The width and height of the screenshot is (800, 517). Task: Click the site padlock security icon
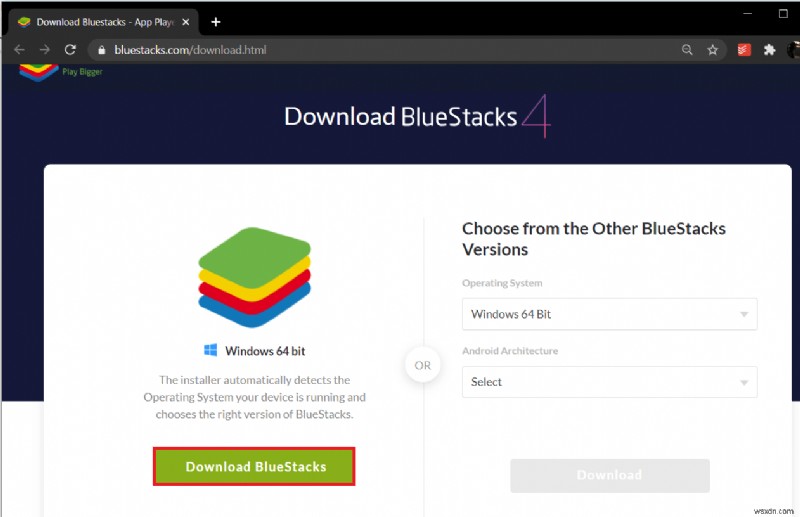point(102,49)
